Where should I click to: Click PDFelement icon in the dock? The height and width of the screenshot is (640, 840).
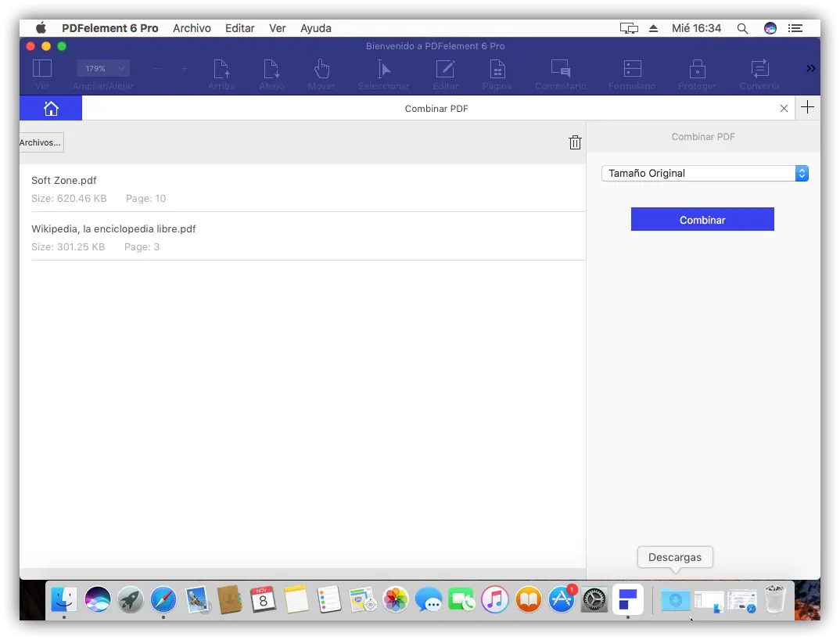click(x=628, y=599)
